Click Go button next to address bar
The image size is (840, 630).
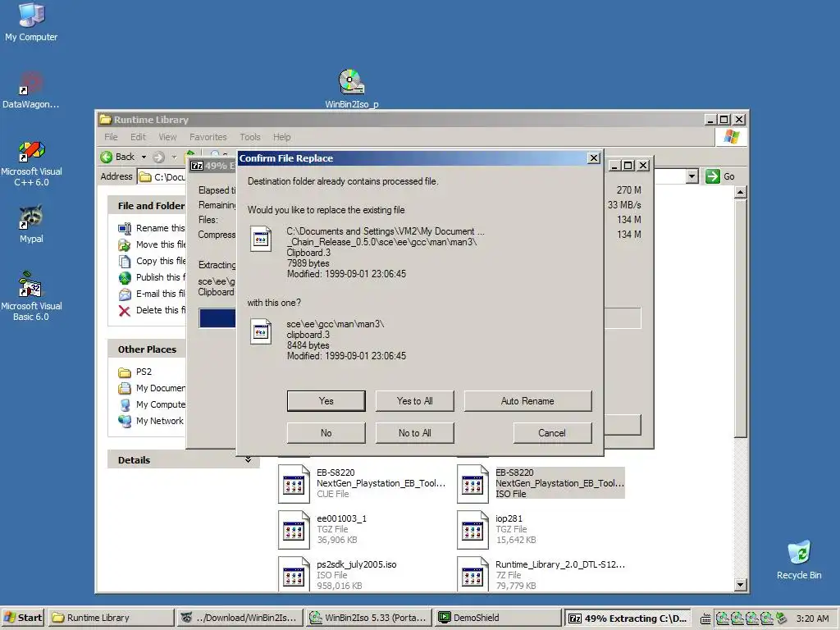coord(720,176)
